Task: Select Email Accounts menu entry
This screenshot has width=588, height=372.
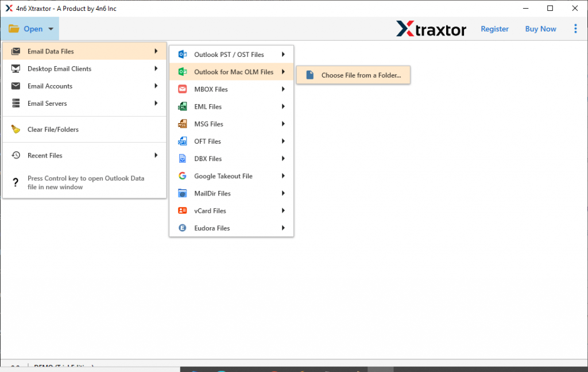Action: pos(50,86)
